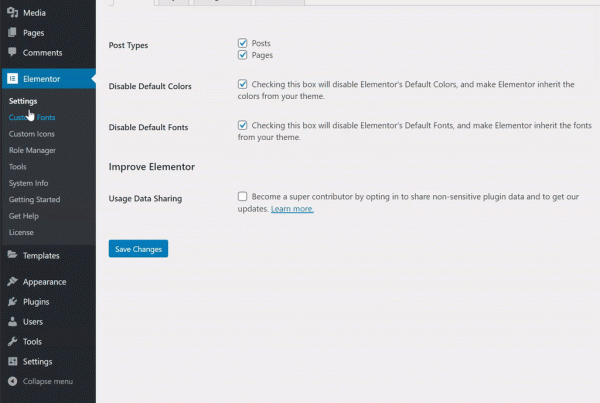This screenshot has height=403, width=600.
Task: Click the Improve Elementor heading
Action: [x=152, y=167]
